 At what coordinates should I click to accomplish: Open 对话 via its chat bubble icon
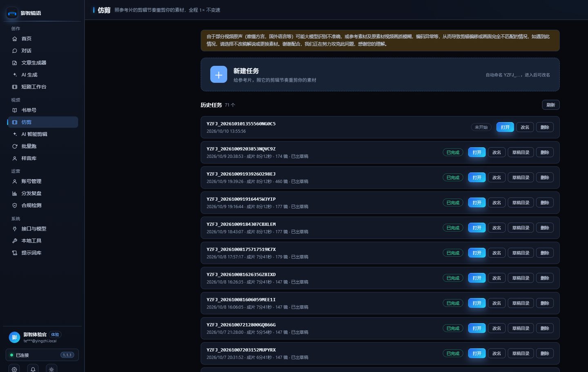coord(15,51)
